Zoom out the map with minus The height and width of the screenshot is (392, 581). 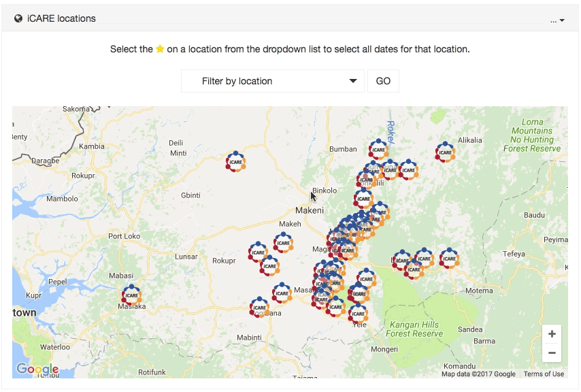(552, 353)
